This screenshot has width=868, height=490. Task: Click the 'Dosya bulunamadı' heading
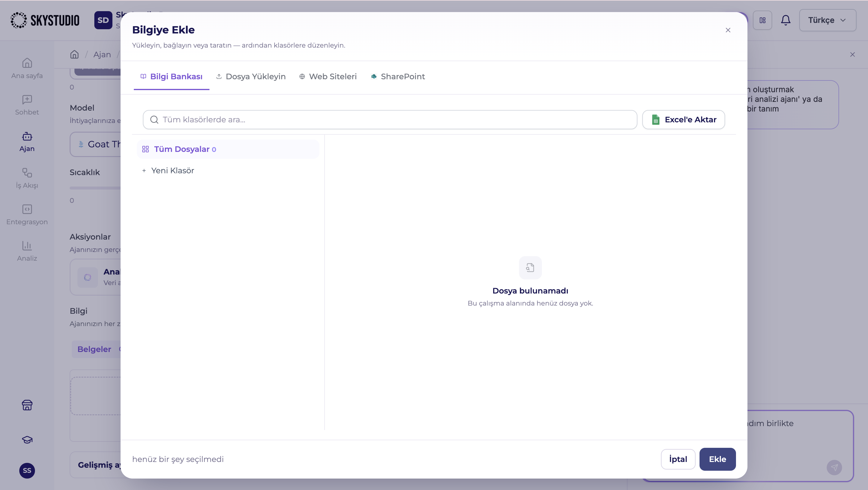(530, 291)
